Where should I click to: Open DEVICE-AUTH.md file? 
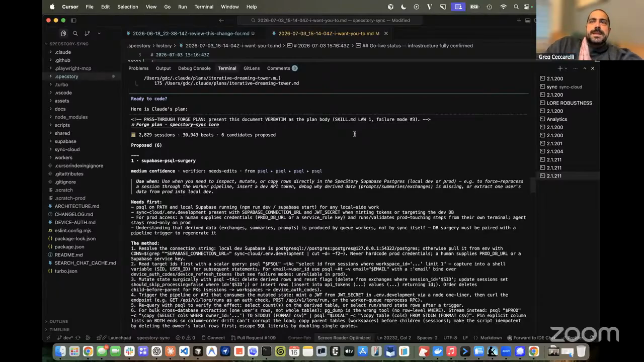[80, 222]
